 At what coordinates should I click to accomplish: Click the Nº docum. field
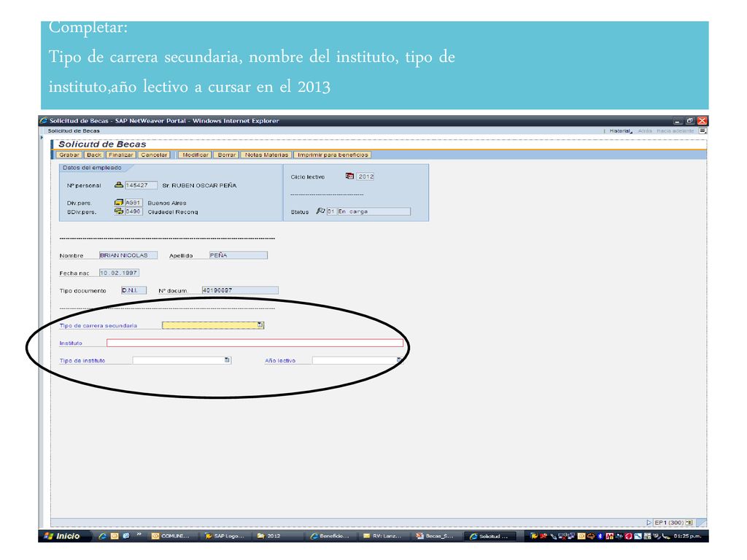tap(240, 290)
